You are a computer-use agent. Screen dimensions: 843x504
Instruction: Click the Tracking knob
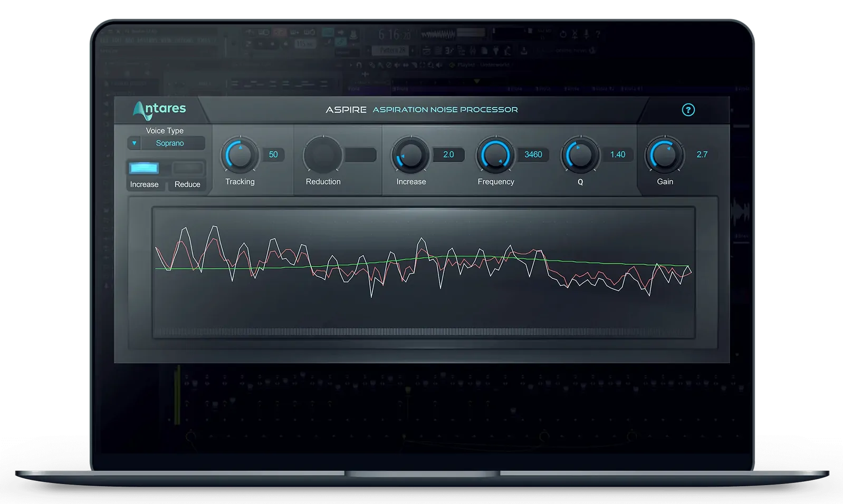click(240, 156)
